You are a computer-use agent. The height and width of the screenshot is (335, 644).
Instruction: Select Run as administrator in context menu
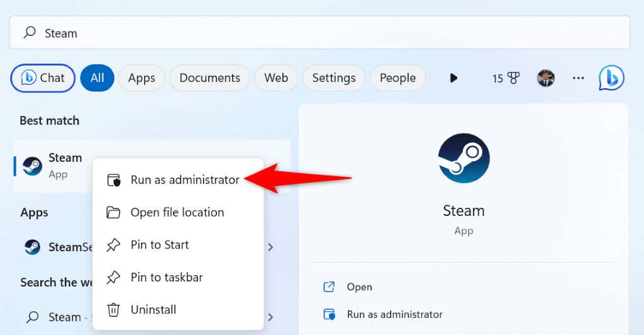[184, 179]
